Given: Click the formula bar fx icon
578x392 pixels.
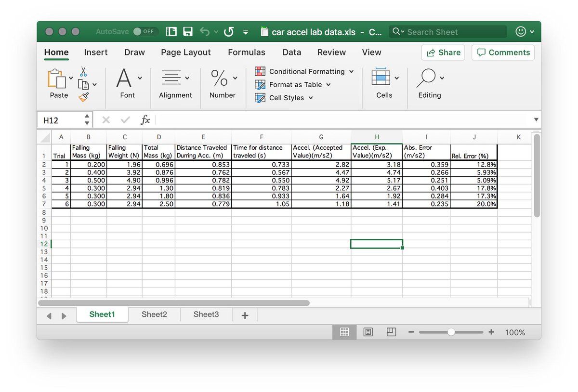Looking at the screenshot, I should click(x=145, y=120).
